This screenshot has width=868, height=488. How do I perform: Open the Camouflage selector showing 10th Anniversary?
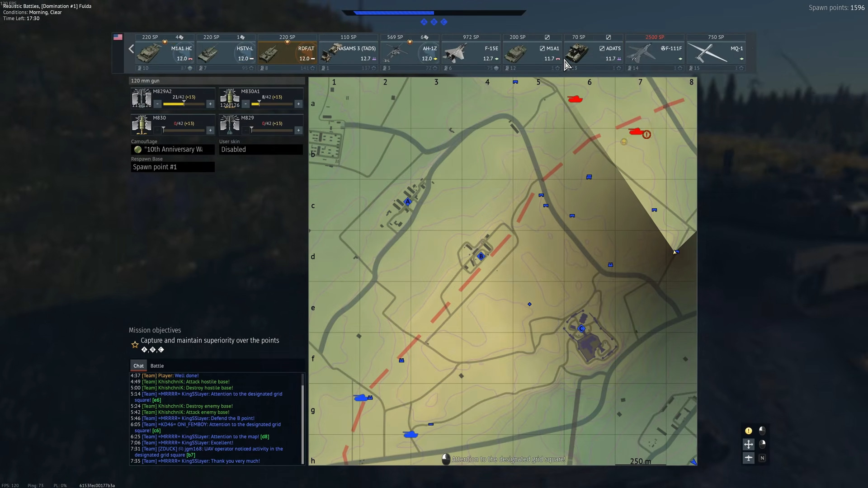pos(173,149)
